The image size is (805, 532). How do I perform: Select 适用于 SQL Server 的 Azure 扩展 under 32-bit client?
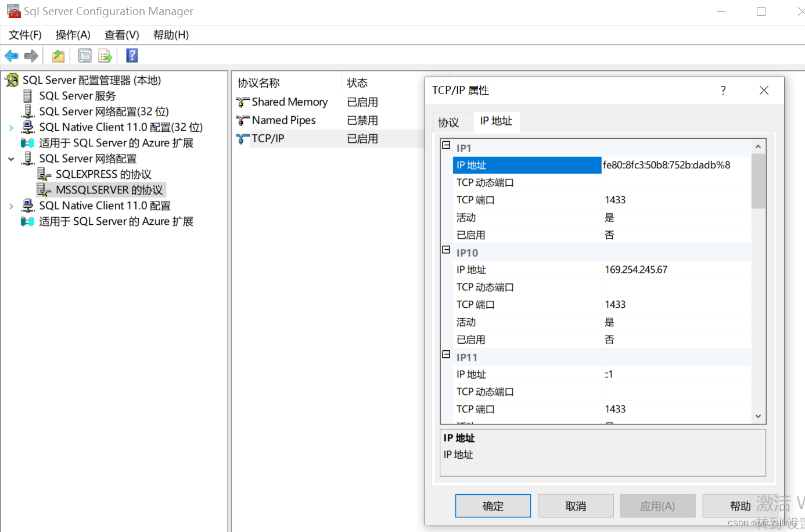click(x=116, y=143)
